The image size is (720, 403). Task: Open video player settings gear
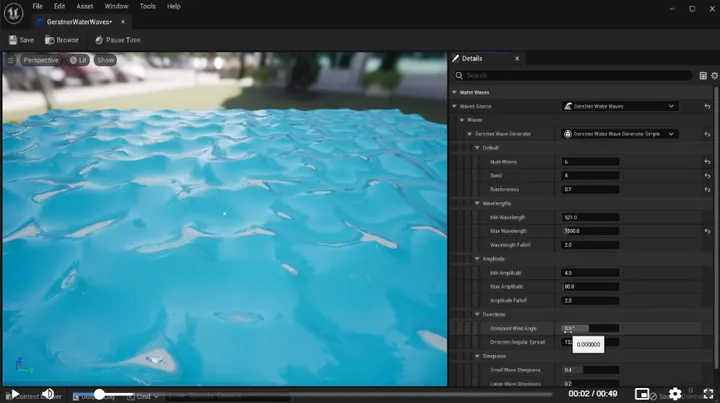pyautogui.click(x=675, y=394)
